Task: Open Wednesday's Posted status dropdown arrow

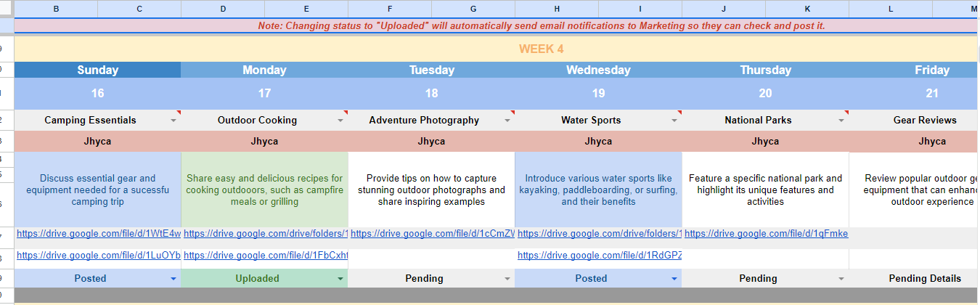Action: coord(674,279)
